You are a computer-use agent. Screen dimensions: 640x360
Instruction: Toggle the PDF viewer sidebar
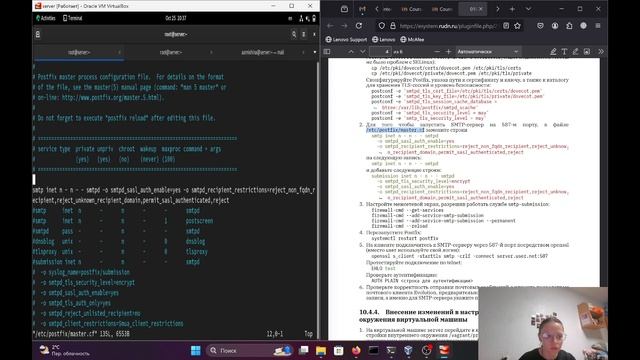[x=327, y=52]
